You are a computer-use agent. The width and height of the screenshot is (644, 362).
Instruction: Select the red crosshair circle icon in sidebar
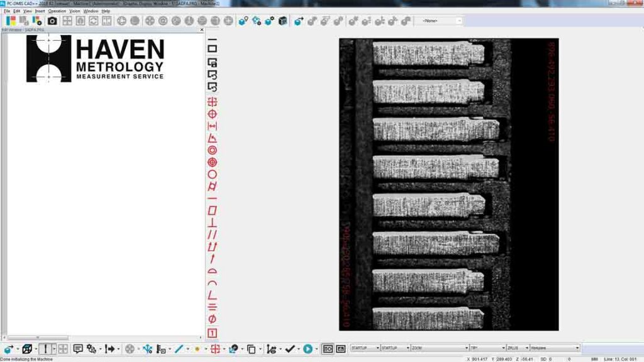pyautogui.click(x=213, y=114)
